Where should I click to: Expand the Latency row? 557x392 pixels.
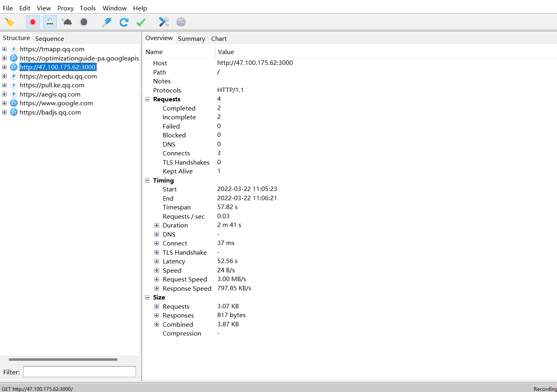tap(157, 261)
